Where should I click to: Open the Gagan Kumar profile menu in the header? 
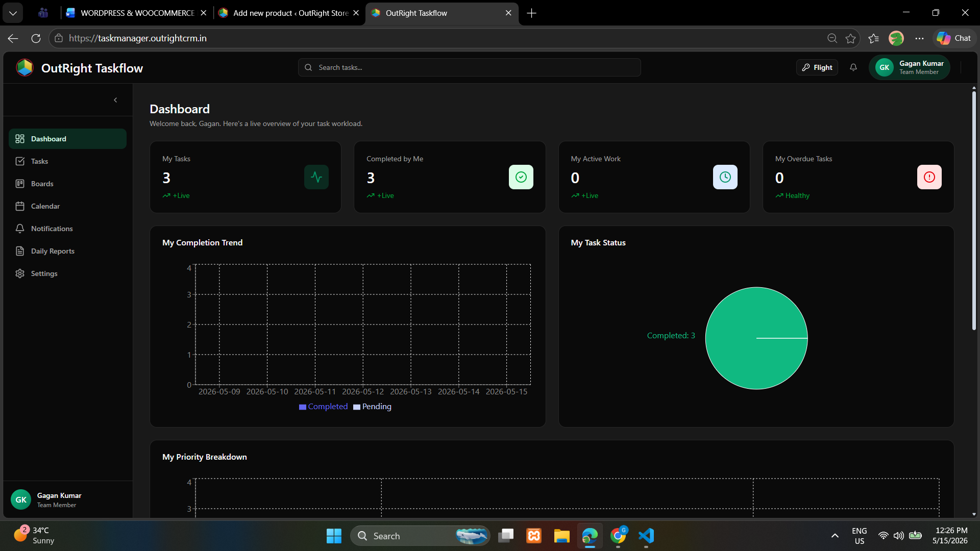point(910,67)
